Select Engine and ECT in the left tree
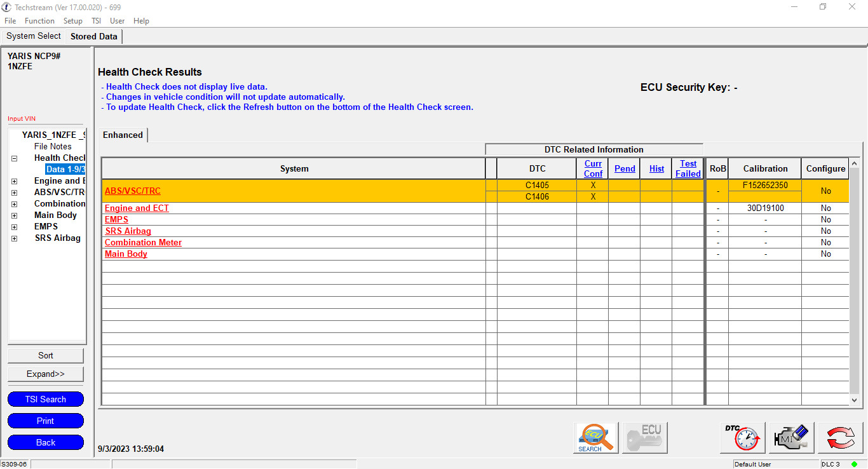 (60, 180)
